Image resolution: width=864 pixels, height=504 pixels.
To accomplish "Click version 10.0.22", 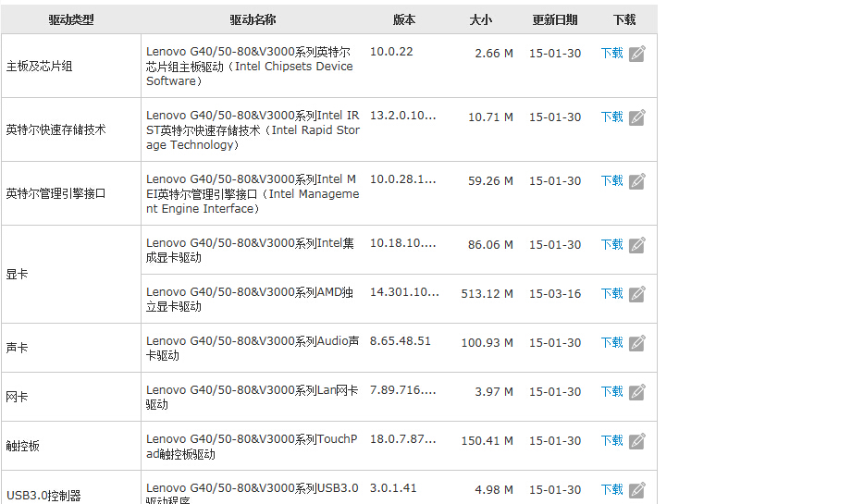I will tap(391, 52).
